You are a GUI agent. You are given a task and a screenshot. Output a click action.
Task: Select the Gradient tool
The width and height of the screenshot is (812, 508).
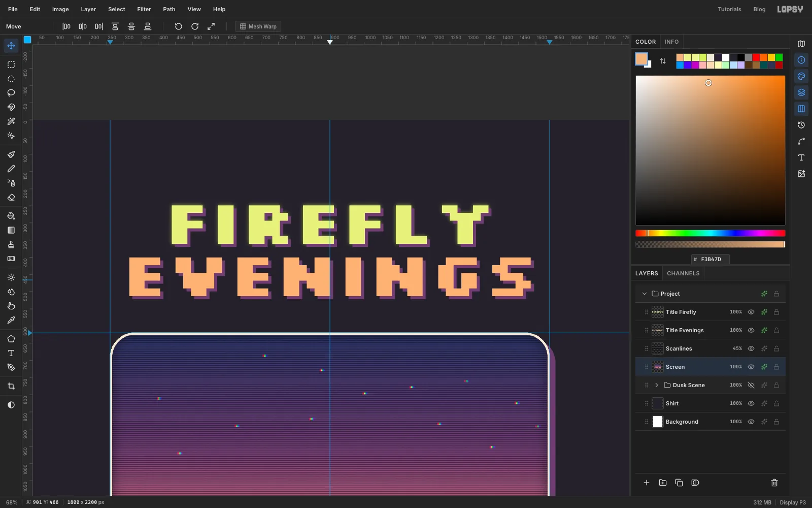click(x=11, y=230)
